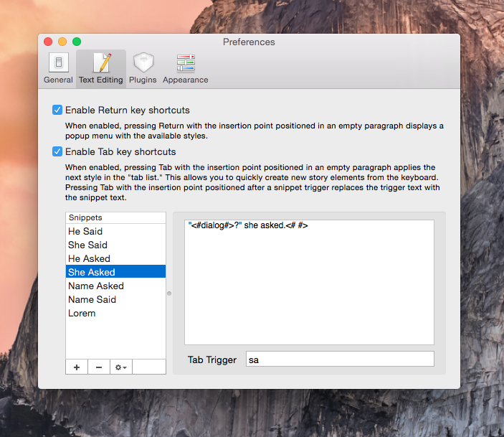504x437 pixels.
Task: Zoom the Preferences window with green button
Action: tap(77, 42)
